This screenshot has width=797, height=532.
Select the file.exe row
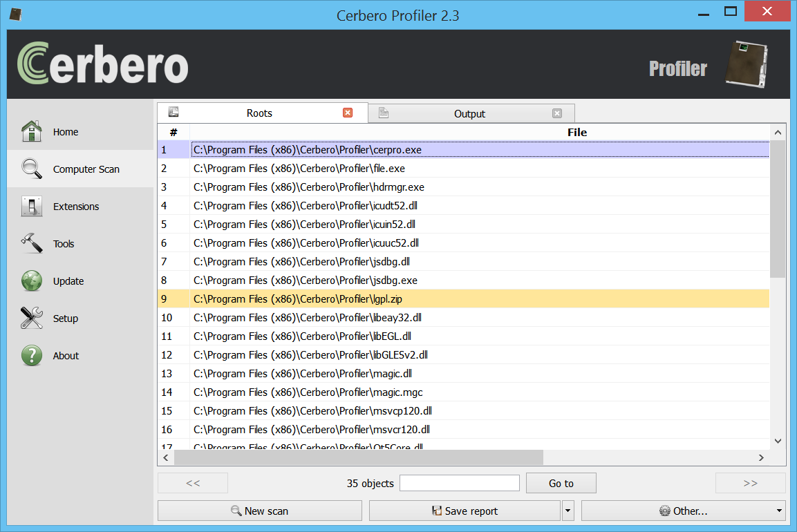464,168
